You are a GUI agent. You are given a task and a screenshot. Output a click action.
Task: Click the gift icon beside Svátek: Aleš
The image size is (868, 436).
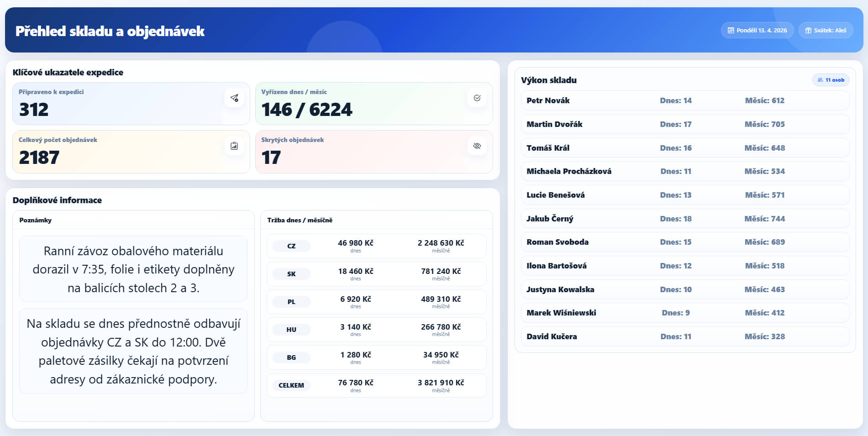coord(808,31)
